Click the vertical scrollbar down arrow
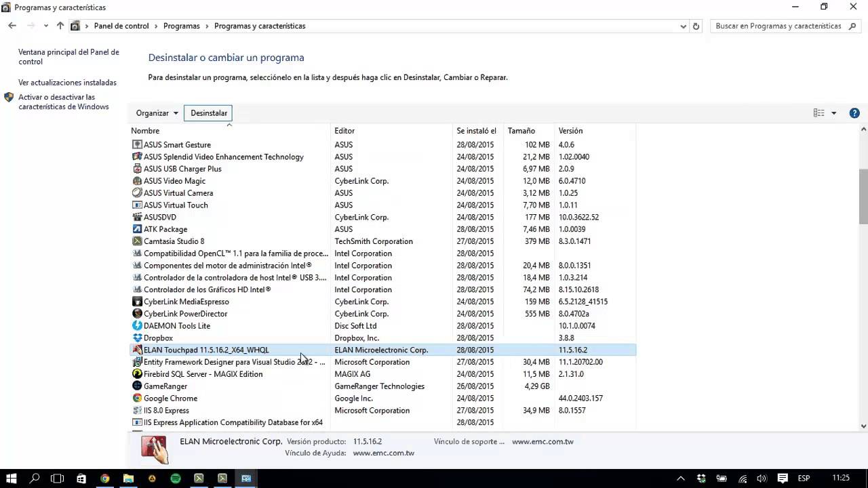Screen dimensions: 868x488 click(863, 426)
